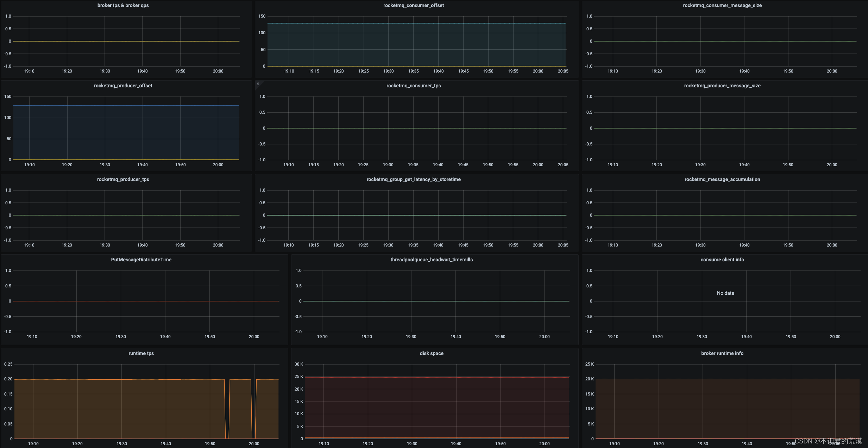Click the info icon on rocketmq_consumer_tps panel
The width and height of the screenshot is (868, 448).
pos(258,84)
